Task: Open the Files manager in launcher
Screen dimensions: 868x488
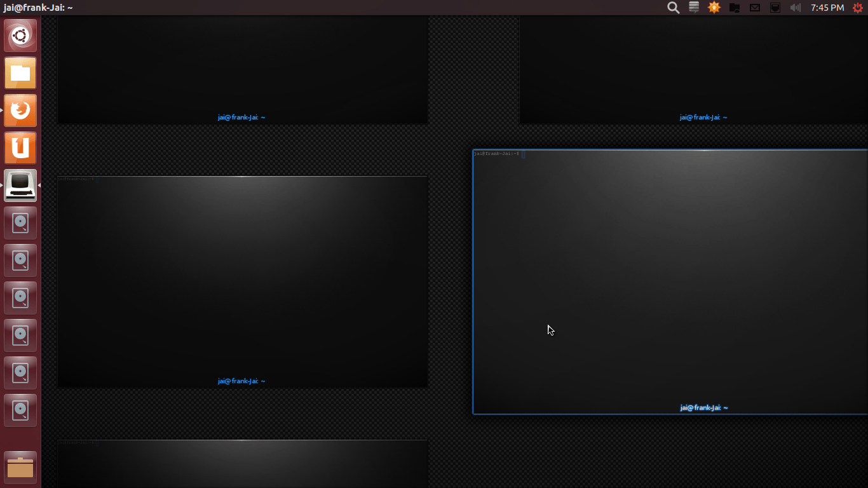Action: 20,73
